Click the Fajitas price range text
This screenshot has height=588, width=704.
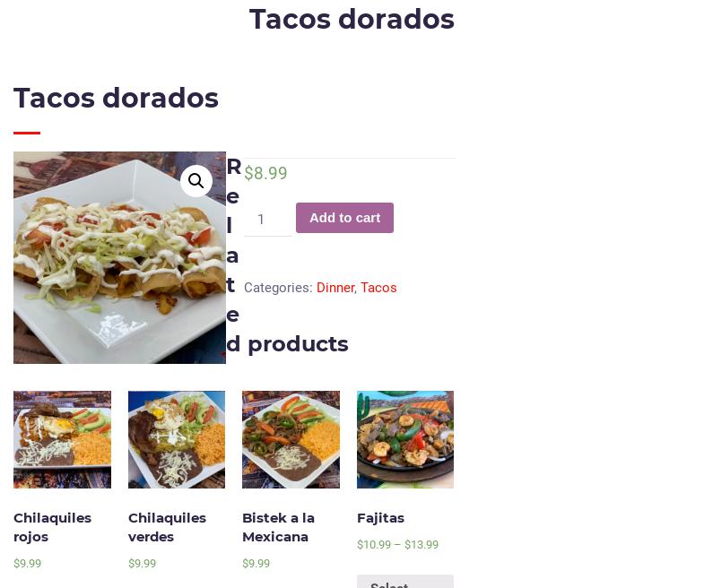[x=398, y=544]
